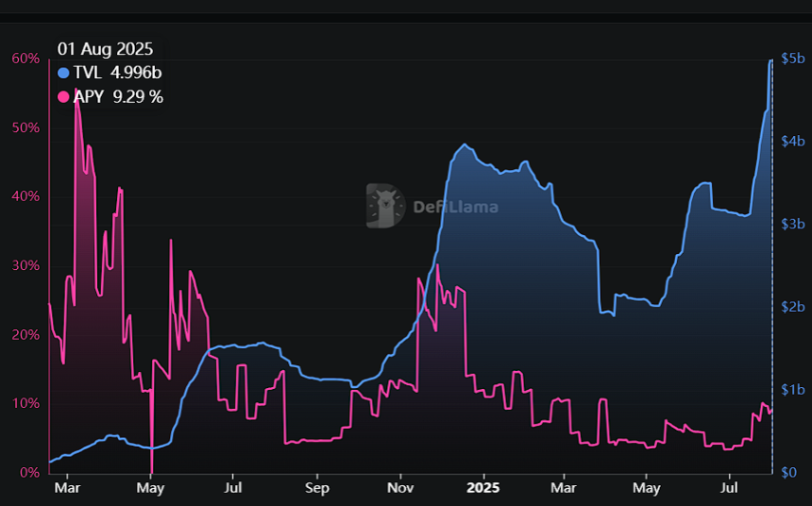Viewport: 812px width, 506px height.
Task: Click the DefiLlama llama logo watermark
Action: 385,206
